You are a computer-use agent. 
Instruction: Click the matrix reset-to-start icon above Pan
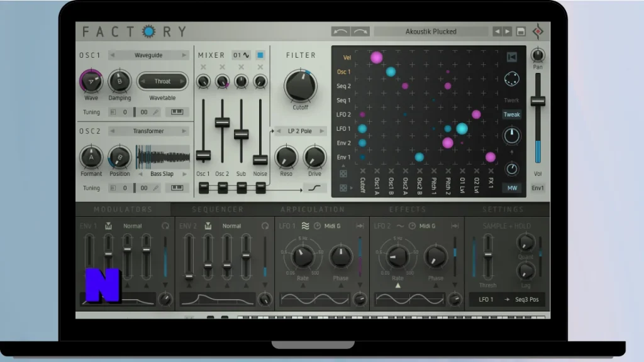tap(512, 57)
